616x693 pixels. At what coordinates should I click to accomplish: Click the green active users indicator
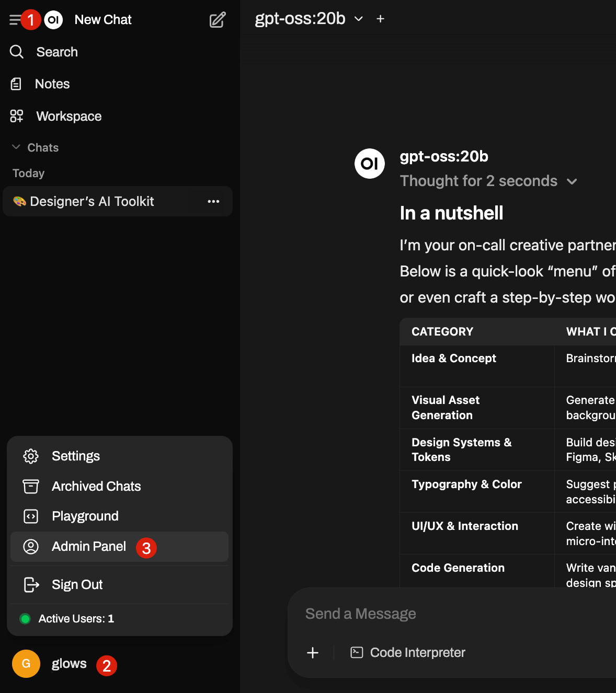[x=25, y=619]
